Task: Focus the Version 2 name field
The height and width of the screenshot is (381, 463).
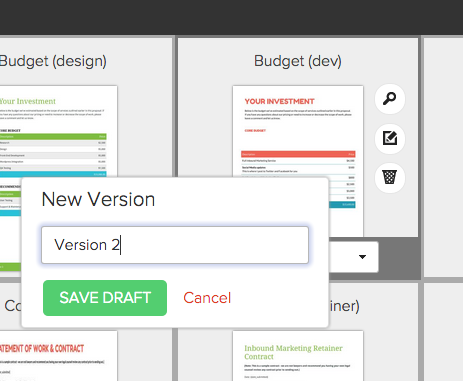Action: click(x=175, y=245)
